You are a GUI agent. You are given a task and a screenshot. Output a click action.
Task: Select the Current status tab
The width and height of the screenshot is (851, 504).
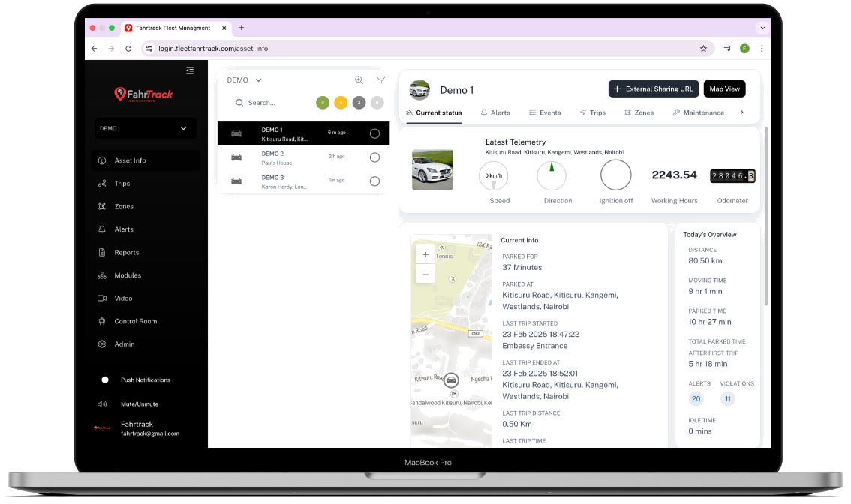pyautogui.click(x=434, y=112)
